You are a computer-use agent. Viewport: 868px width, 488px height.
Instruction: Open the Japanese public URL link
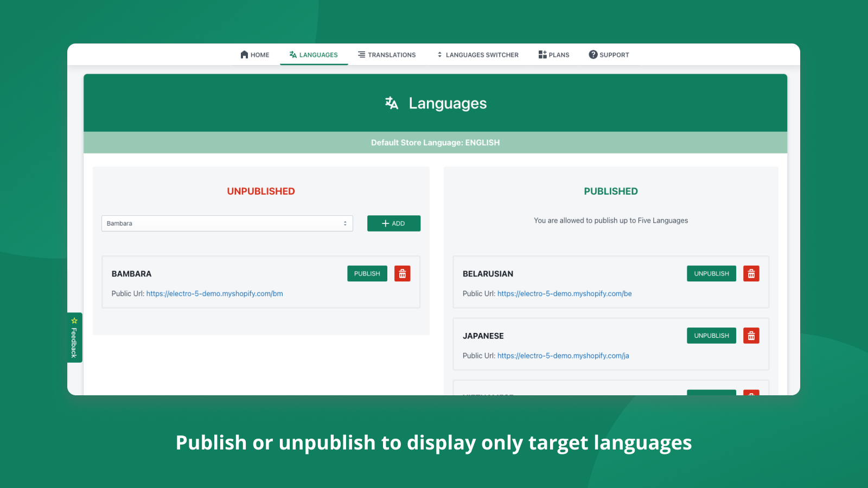coord(563,356)
